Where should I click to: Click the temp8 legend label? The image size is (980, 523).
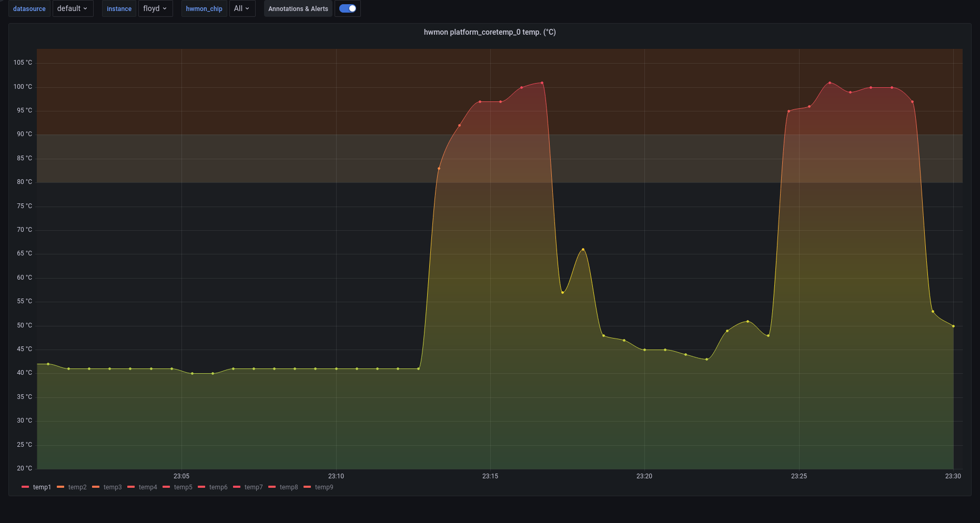289,487
